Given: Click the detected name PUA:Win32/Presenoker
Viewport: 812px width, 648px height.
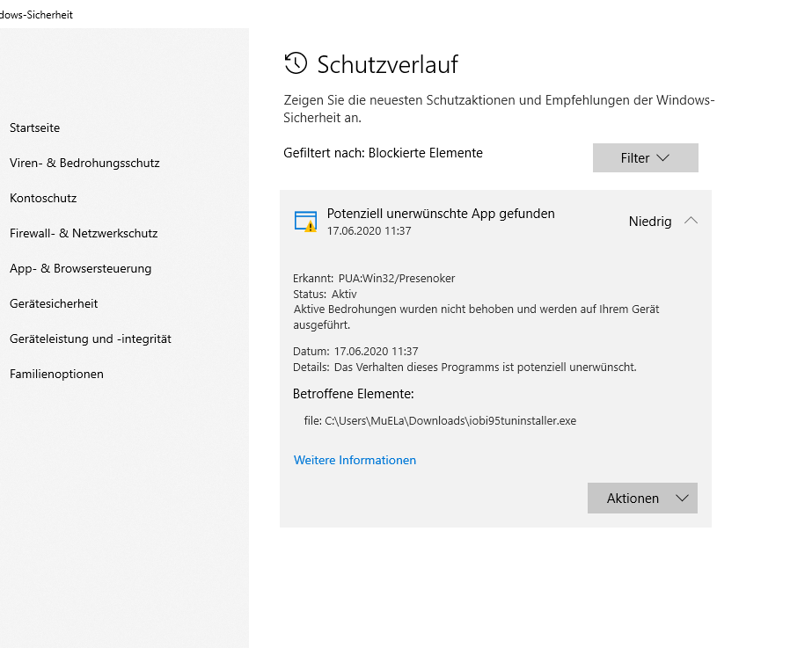Looking at the screenshot, I should coord(397,279).
